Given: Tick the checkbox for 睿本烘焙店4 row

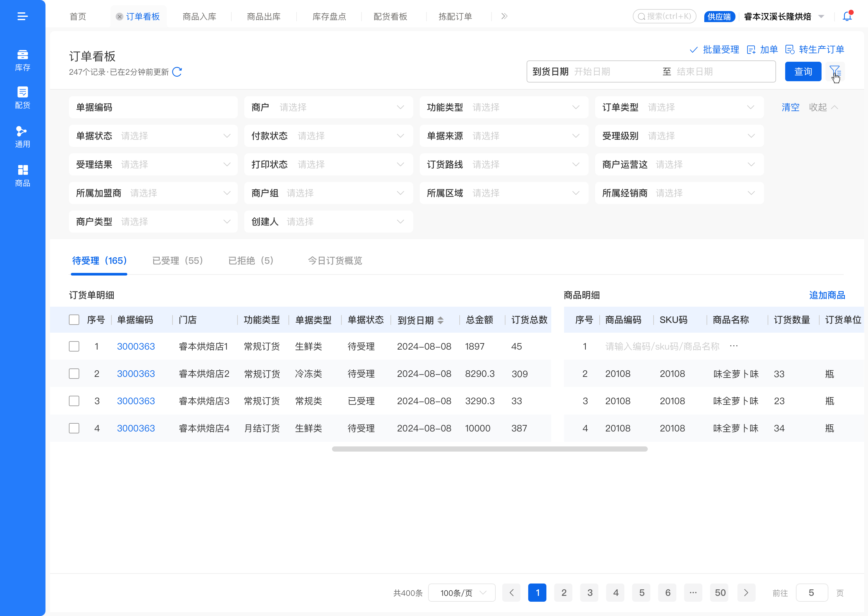Looking at the screenshot, I should point(74,428).
